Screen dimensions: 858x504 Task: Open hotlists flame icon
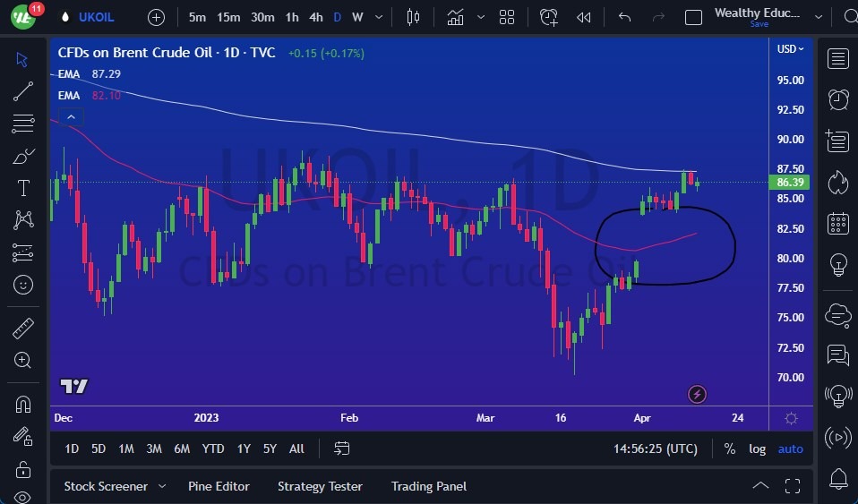coord(837,183)
